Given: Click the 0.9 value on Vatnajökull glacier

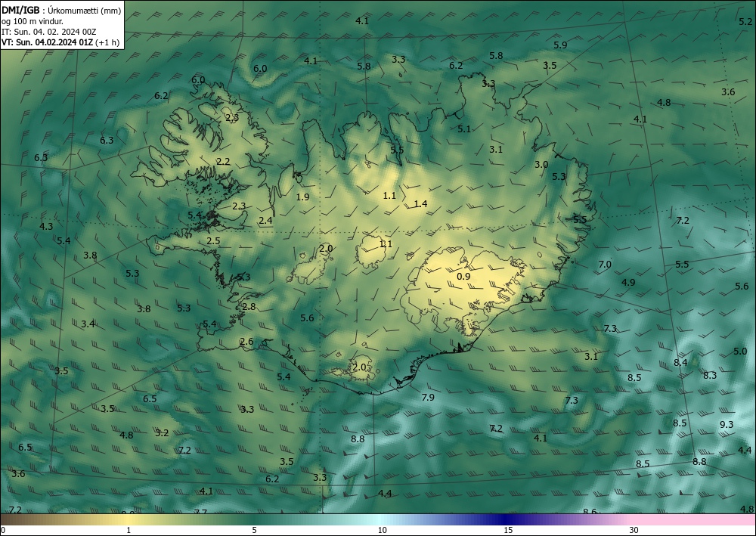Looking at the screenshot, I should [463, 276].
